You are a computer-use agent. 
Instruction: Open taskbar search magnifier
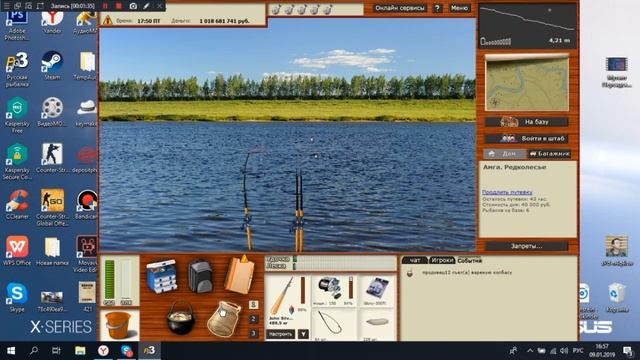click(34, 351)
